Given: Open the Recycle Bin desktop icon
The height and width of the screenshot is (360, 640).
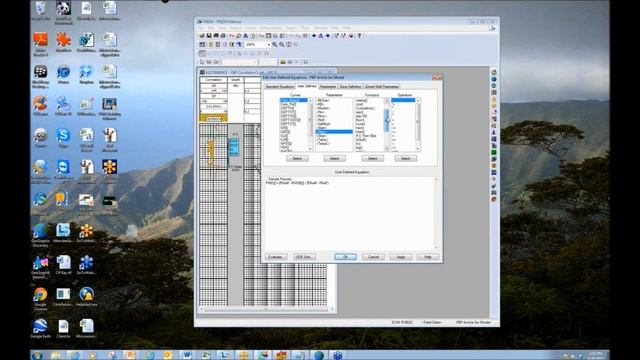Looking at the screenshot, I should coord(40,11).
